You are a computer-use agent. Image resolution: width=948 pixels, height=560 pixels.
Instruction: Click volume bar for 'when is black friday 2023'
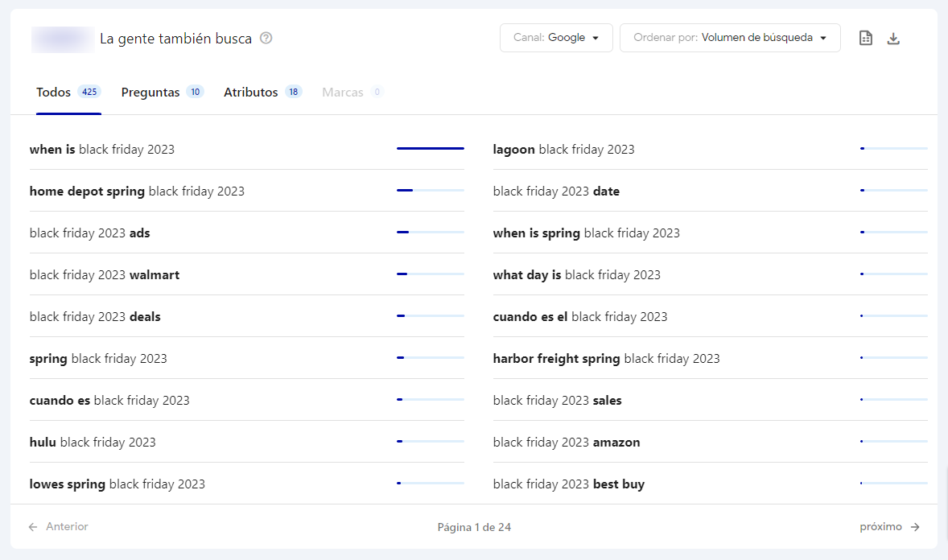coord(431,148)
